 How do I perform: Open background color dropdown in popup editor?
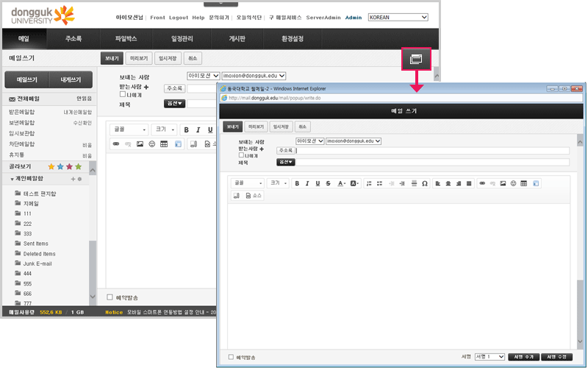[354, 183]
